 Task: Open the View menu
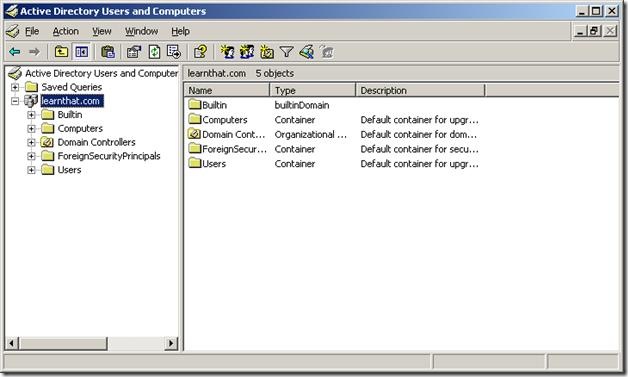pos(102,31)
